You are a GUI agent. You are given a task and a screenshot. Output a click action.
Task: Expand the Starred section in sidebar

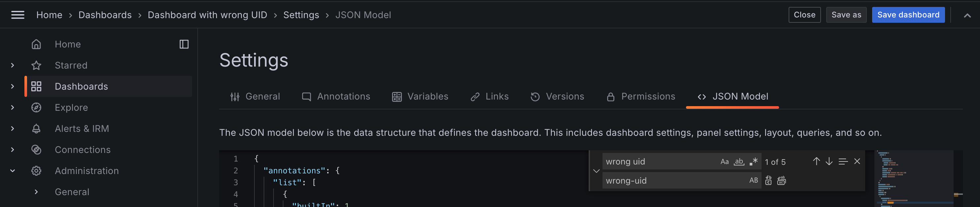(x=12, y=65)
